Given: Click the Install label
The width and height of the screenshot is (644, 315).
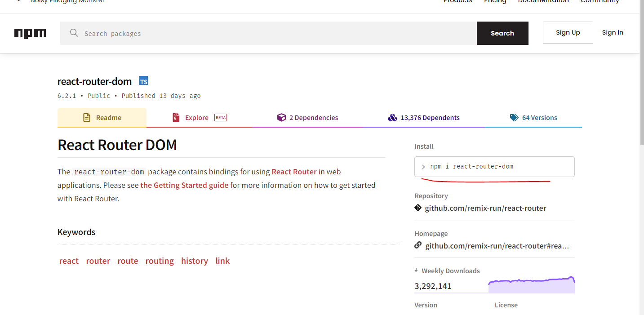Looking at the screenshot, I should (x=424, y=146).
